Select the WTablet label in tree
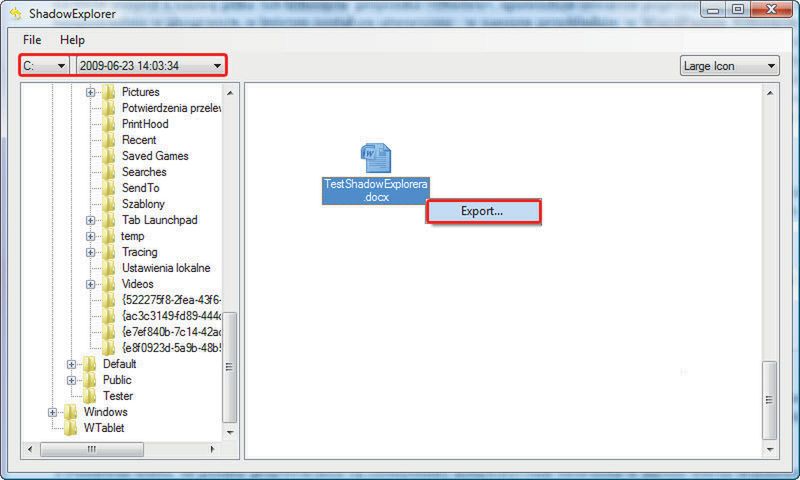The image size is (800, 480). (x=104, y=428)
